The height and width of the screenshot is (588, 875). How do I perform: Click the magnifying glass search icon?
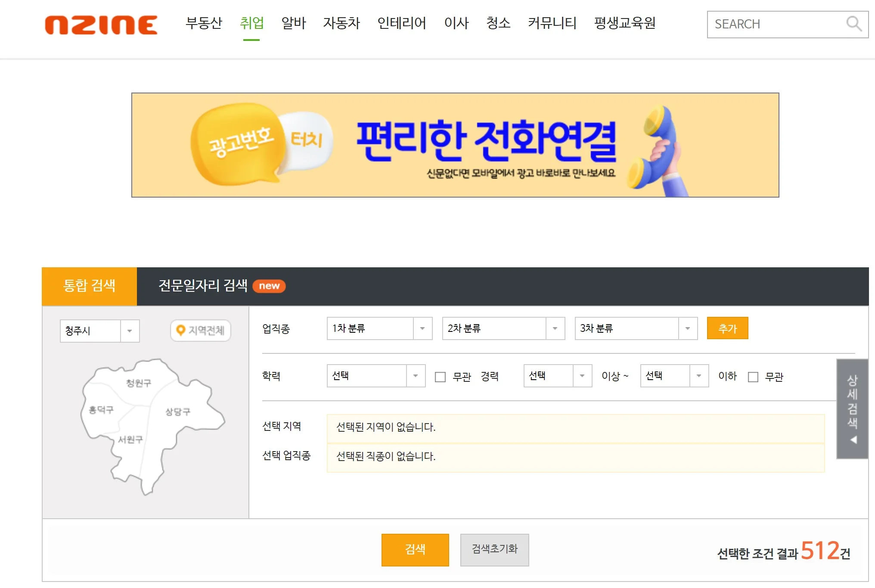[853, 24]
